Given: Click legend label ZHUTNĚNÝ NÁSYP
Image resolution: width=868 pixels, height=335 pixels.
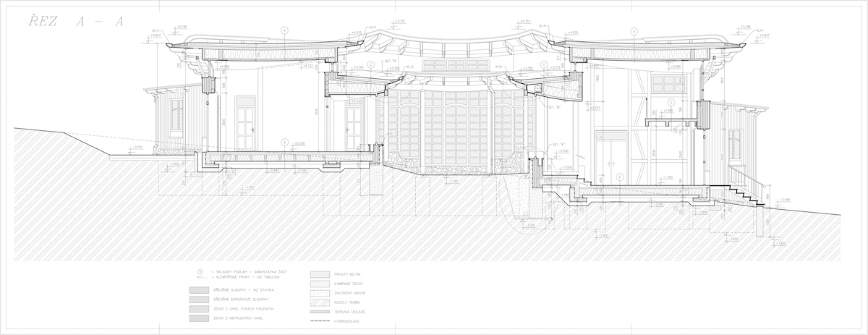Looking at the screenshot, I should 349,293.
